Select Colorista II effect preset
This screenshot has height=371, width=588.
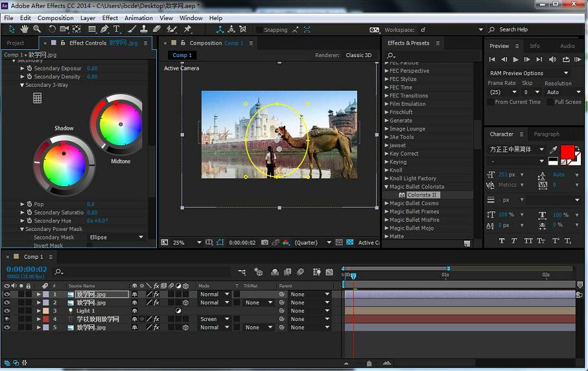coord(422,195)
